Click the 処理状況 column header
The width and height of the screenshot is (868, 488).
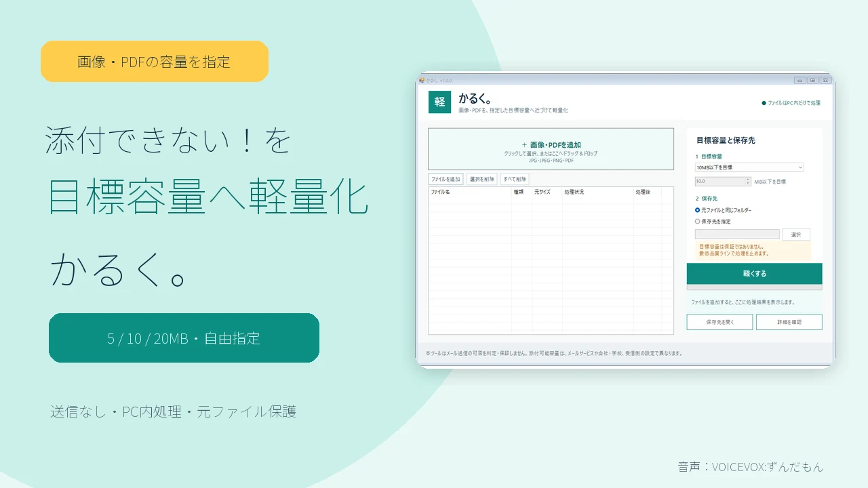click(x=597, y=192)
